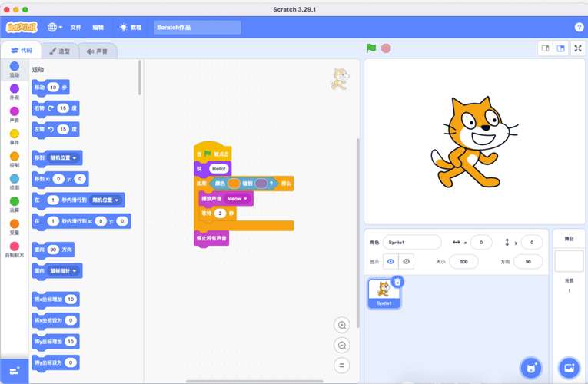
Task: Click the orange color swatch in script
Action: click(x=233, y=184)
